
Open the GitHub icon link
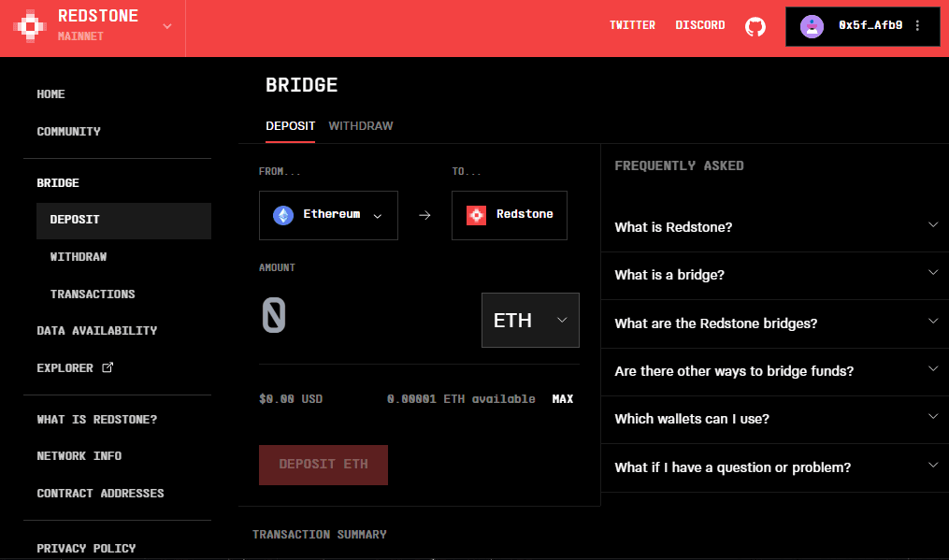click(x=755, y=26)
